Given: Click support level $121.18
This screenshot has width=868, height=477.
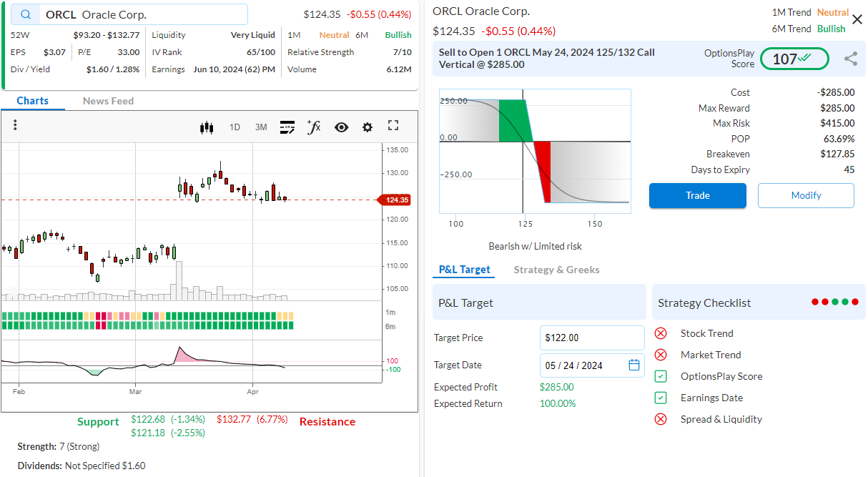Looking at the screenshot, I should (148, 433).
